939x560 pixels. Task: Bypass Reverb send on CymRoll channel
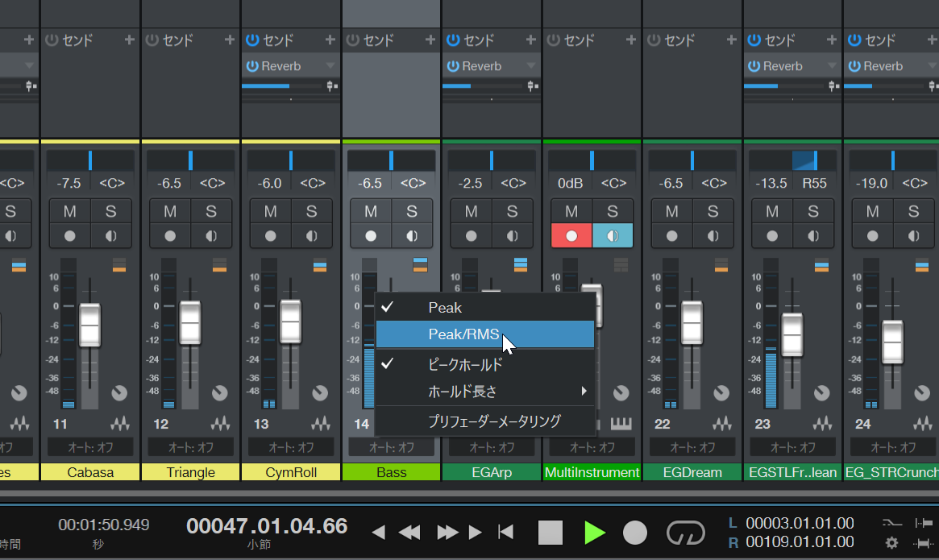click(252, 66)
